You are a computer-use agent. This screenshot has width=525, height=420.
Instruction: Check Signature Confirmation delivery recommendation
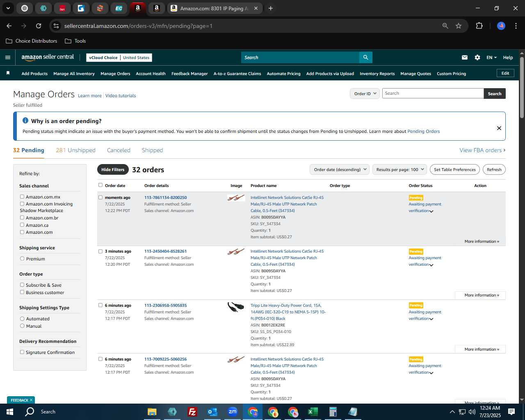point(22,352)
